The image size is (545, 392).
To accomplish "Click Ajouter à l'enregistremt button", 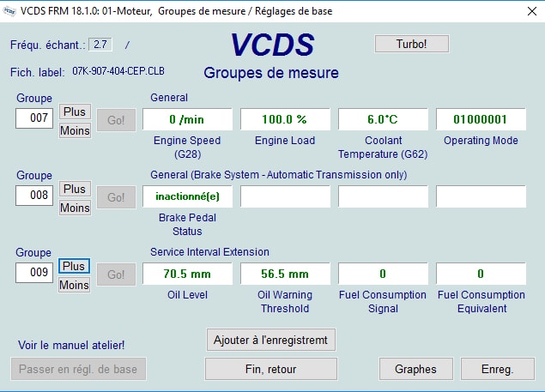I will click(x=271, y=339).
